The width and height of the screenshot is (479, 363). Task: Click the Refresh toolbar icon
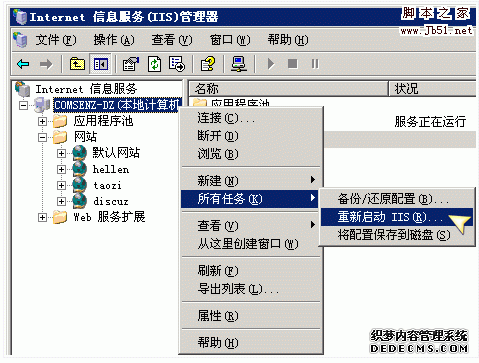(x=155, y=63)
